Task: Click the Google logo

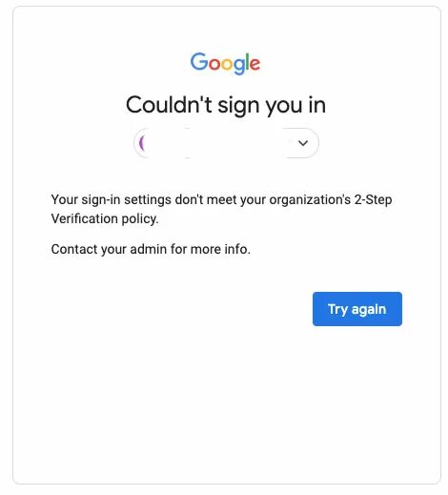Action: 225,63
